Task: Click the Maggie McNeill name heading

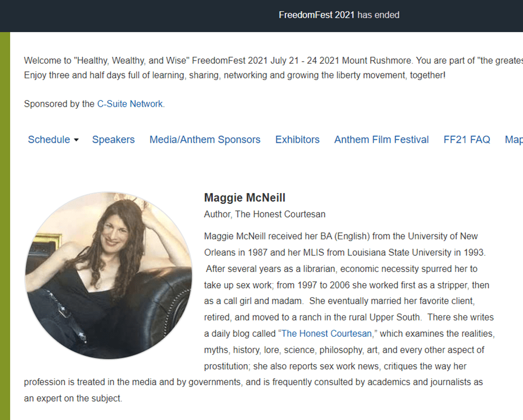Action: tap(245, 197)
